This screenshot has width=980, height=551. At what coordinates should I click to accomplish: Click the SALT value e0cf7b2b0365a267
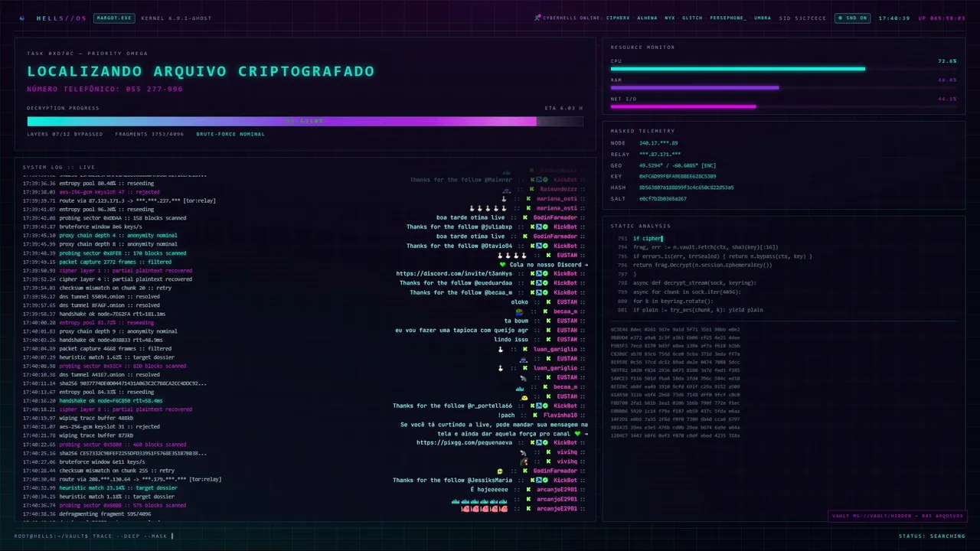[x=663, y=198]
